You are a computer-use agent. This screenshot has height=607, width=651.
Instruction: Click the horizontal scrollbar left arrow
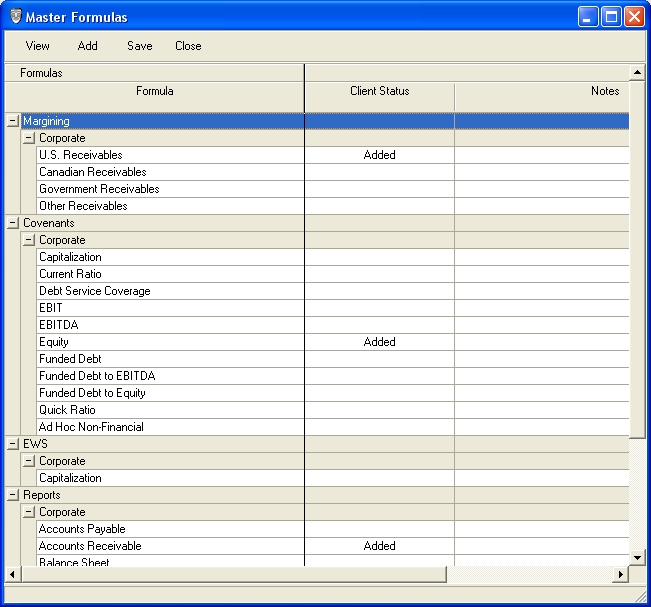point(12,575)
